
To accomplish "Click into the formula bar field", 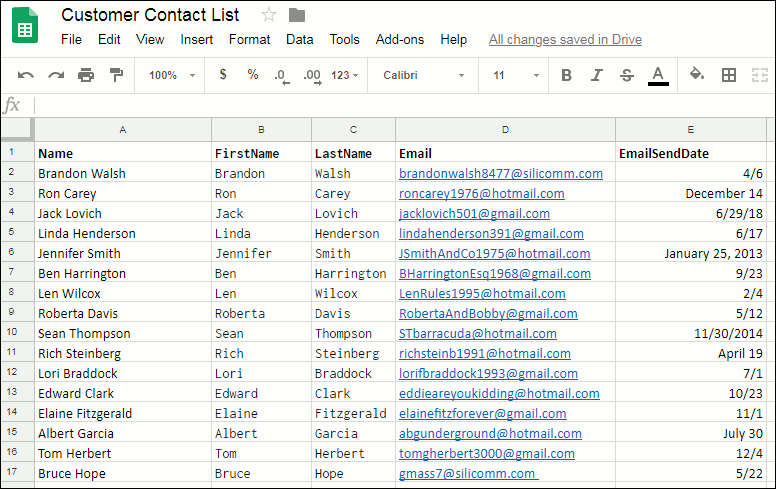I will (x=400, y=105).
